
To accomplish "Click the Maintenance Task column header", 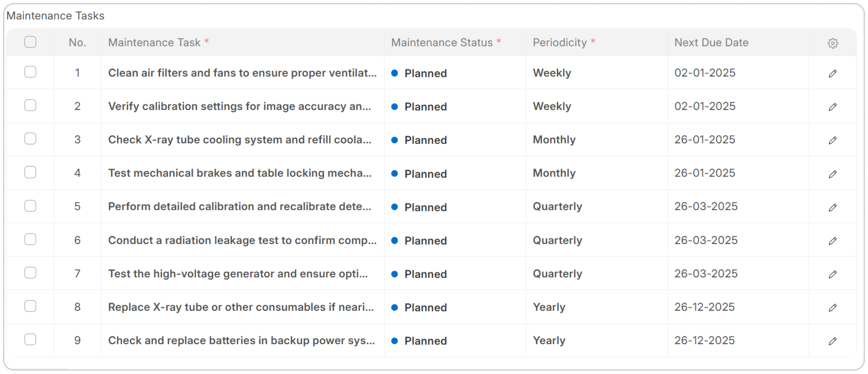I will point(154,42).
